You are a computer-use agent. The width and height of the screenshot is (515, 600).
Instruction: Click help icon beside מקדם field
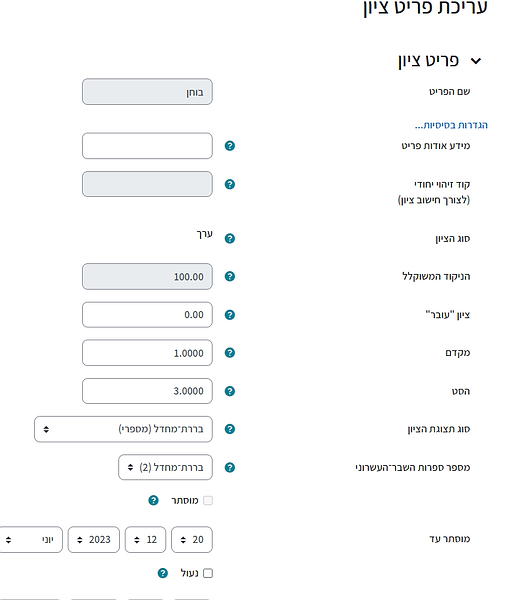230,352
